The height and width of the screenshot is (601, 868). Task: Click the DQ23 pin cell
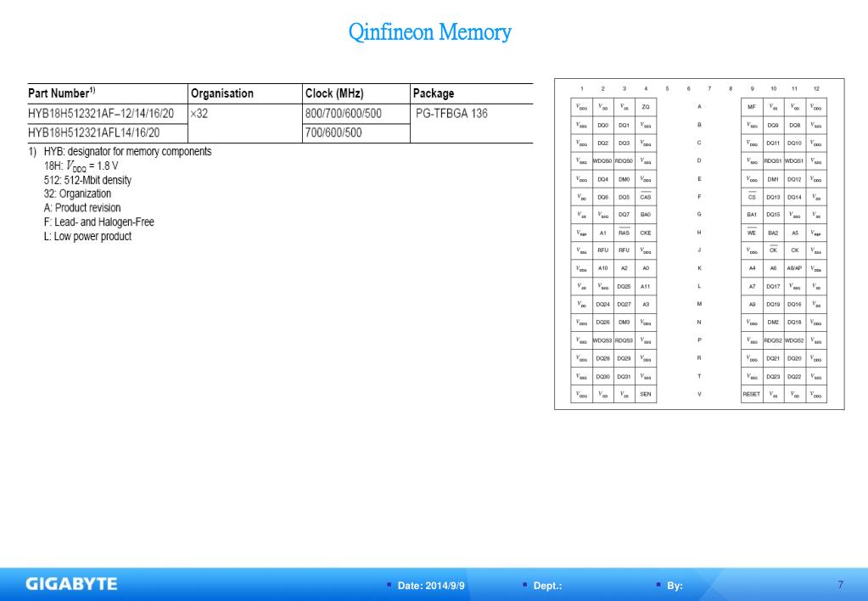click(x=773, y=376)
